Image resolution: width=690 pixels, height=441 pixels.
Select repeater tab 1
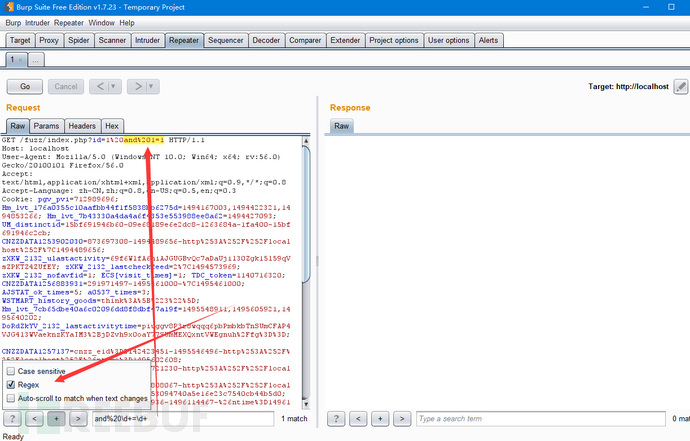coord(12,59)
